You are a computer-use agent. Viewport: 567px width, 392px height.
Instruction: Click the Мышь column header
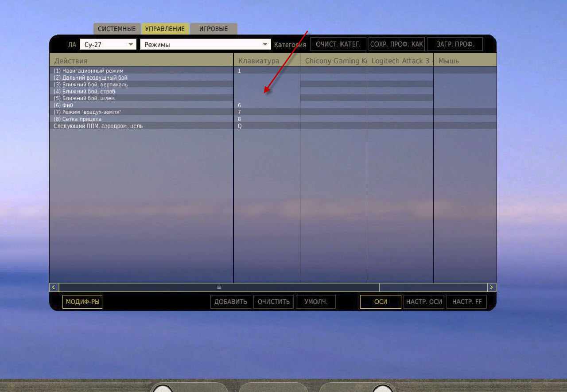[x=465, y=61]
